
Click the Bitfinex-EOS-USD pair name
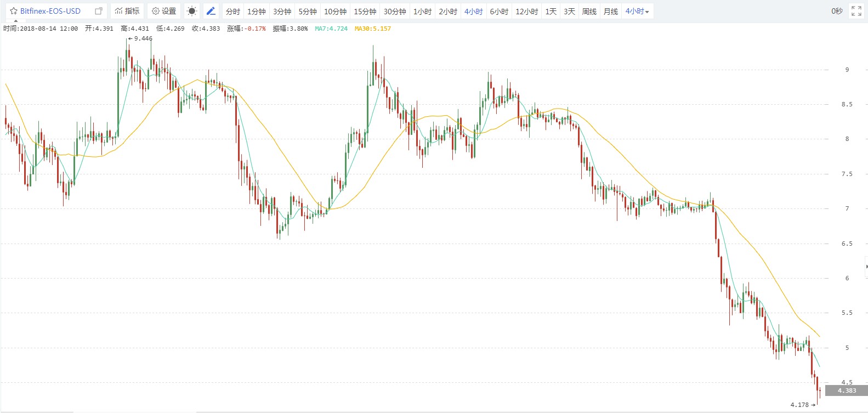pos(50,11)
